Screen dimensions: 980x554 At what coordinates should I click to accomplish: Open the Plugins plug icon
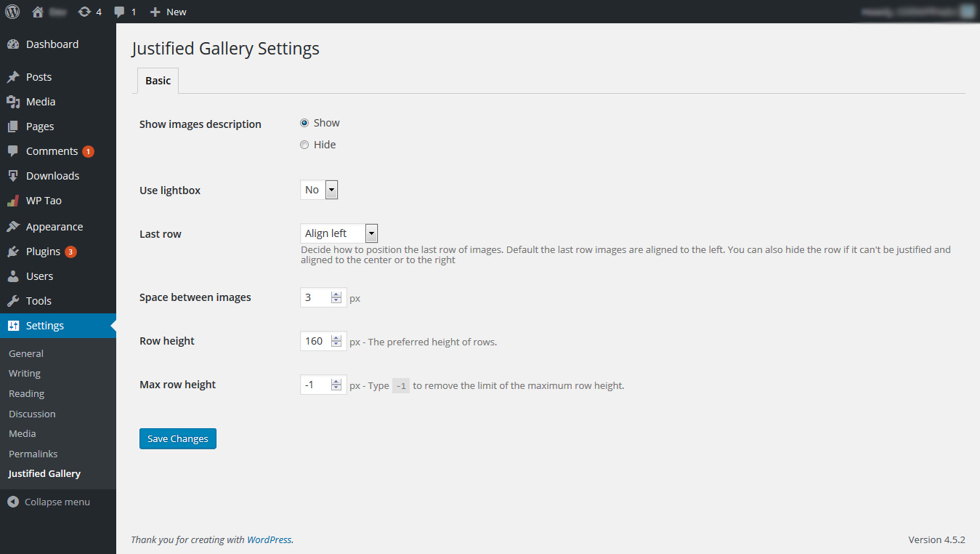13,252
